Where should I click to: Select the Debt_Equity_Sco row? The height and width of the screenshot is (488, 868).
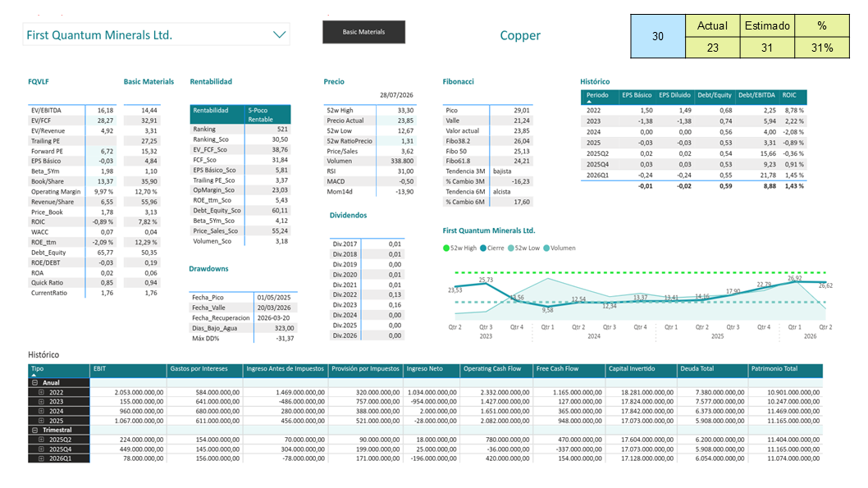[x=240, y=210]
